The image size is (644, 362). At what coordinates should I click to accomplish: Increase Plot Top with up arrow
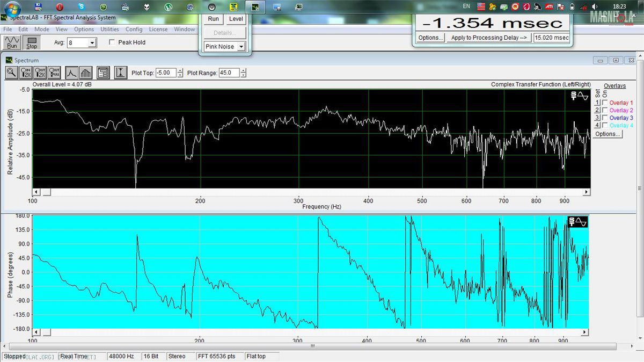click(180, 70)
